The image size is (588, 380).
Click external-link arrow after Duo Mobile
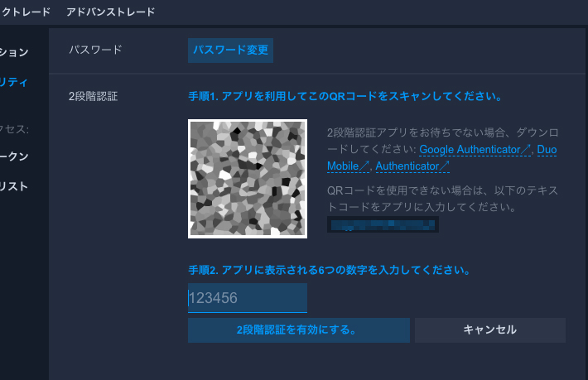364,166
